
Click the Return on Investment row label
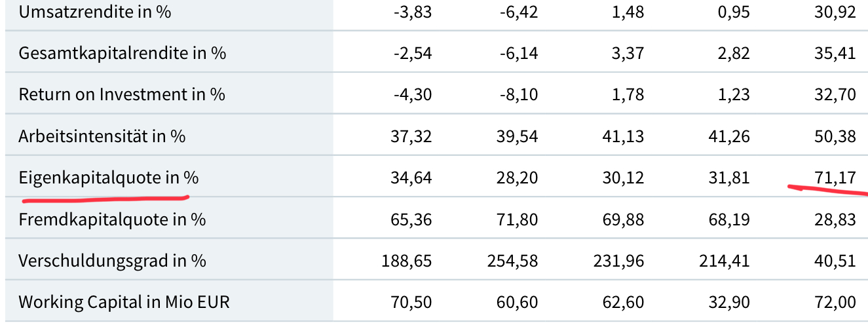tap(122, 95)
